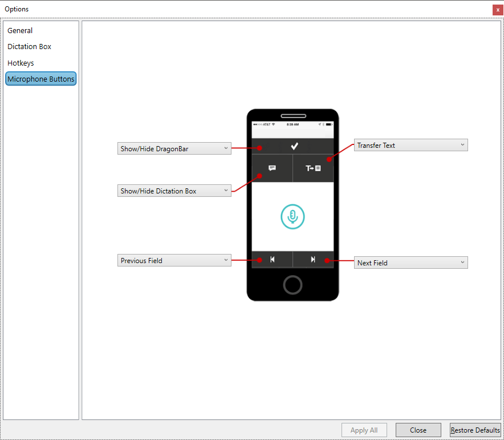This screenshot has height=440, width=504.
Task: Click the phone home button circle
Action: 292,285
